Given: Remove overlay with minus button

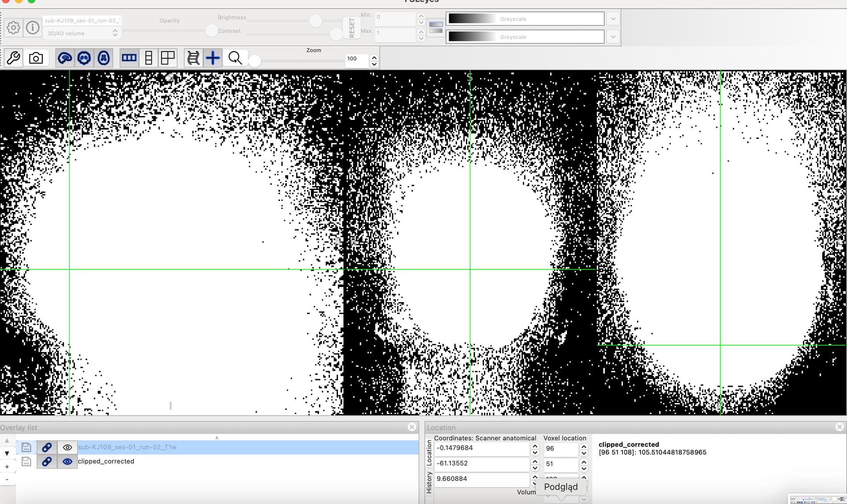Looking at the screenshot, I should point(7,479).
